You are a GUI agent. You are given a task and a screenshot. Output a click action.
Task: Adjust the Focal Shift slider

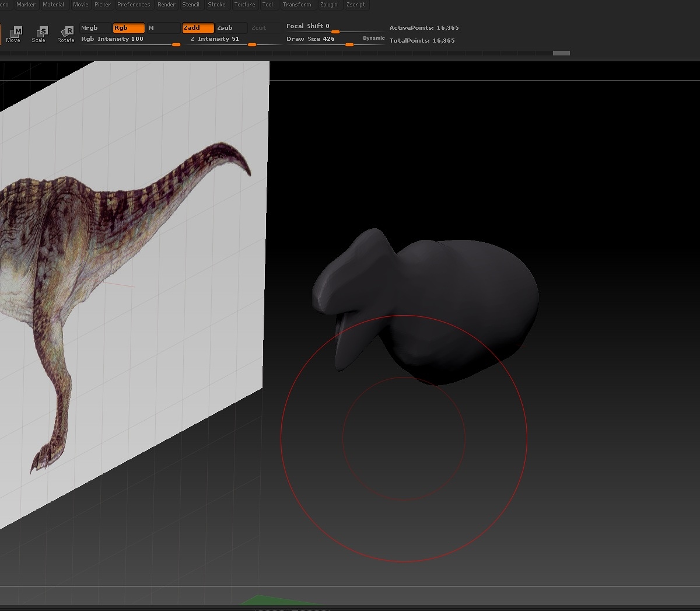(334, 27)
